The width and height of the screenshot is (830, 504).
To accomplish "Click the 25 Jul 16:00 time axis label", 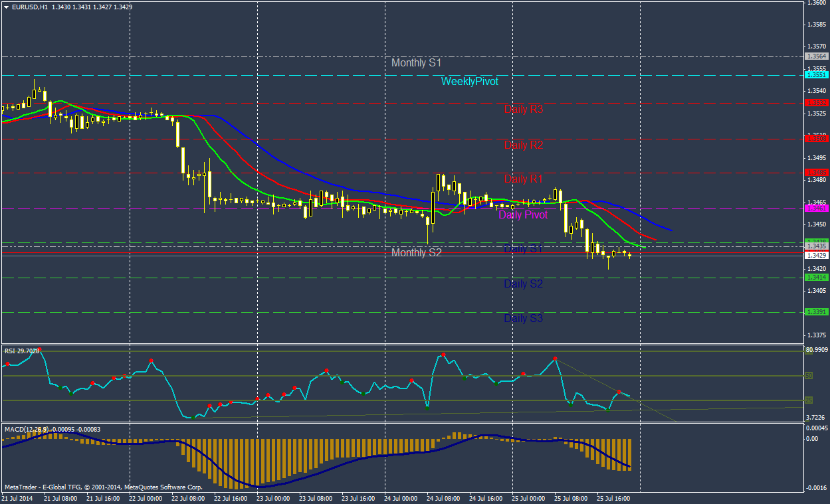I will (613, 497).
